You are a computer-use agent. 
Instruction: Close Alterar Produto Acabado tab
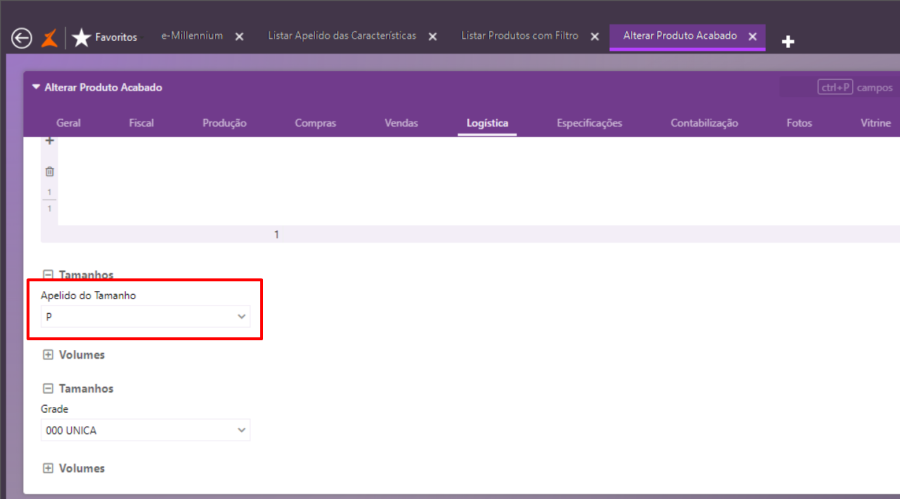[x=752, y=36]
